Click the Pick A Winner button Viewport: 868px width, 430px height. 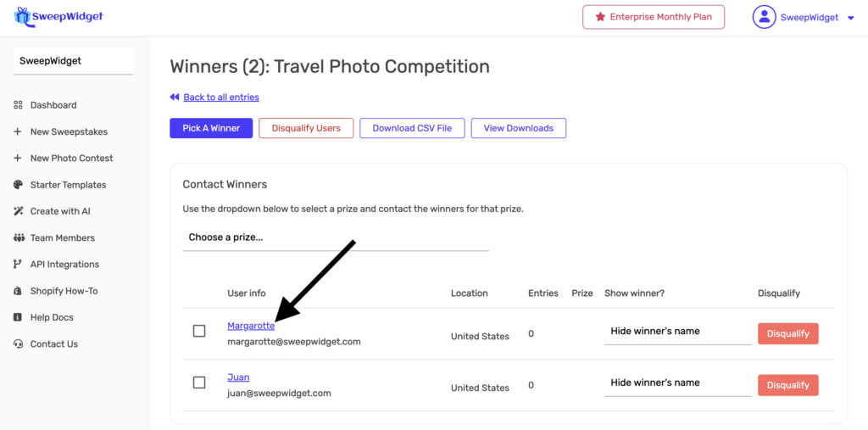click(x=211, y=128)
